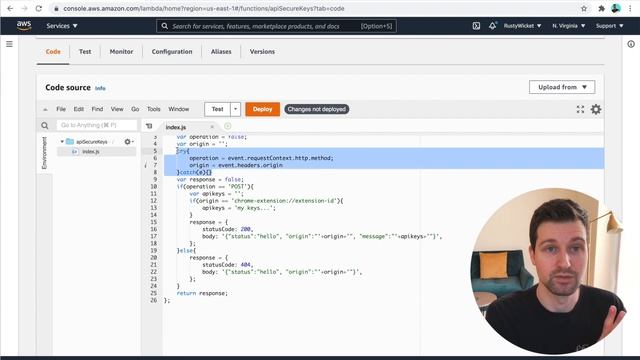Open the Code source Info link
The height and width of the screenshot is (360, 640).
pyautogui.click(x=100, y=88)
